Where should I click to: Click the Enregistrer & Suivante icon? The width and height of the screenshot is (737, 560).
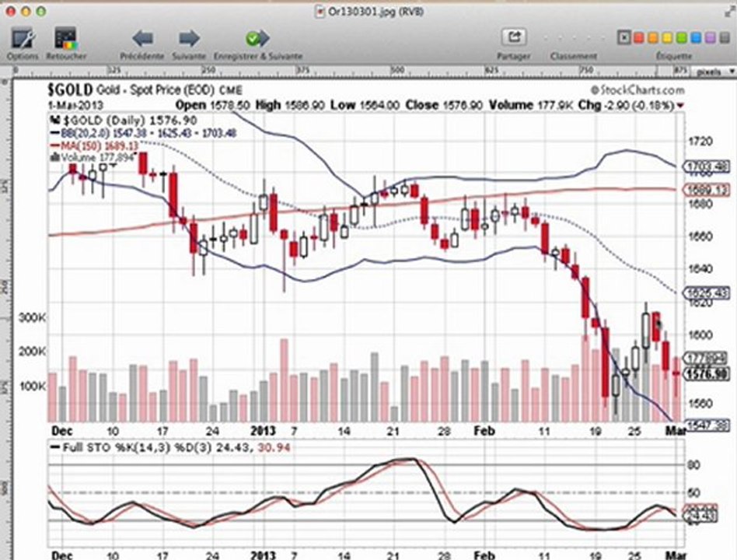[x=257, y=39]
